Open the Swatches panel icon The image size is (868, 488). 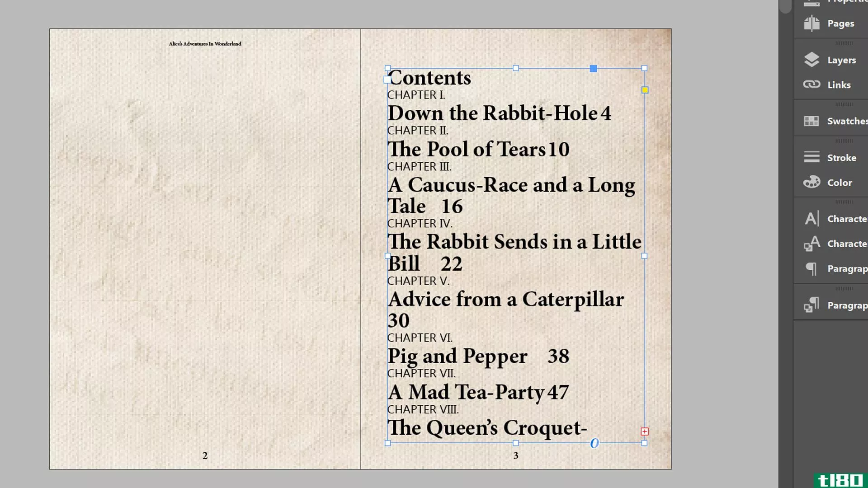click(x=811, y=121)
